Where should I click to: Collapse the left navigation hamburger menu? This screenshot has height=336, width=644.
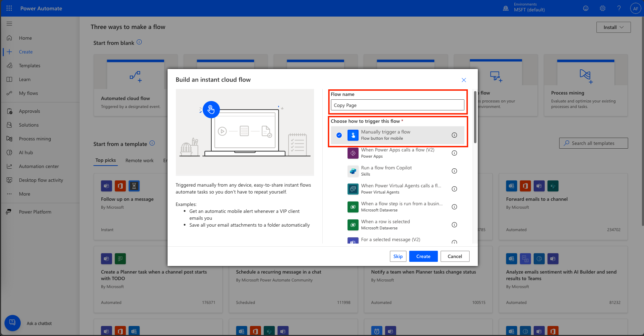(9, 23)
